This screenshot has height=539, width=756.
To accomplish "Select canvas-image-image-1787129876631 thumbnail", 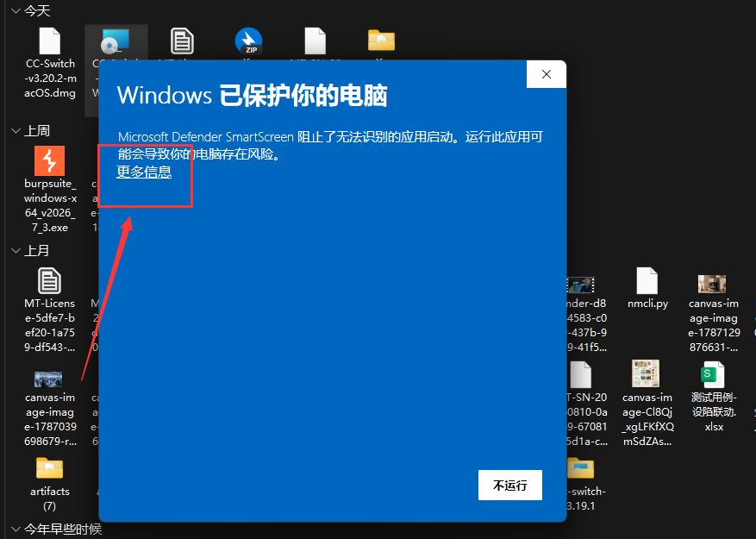I will pos(712,284).
